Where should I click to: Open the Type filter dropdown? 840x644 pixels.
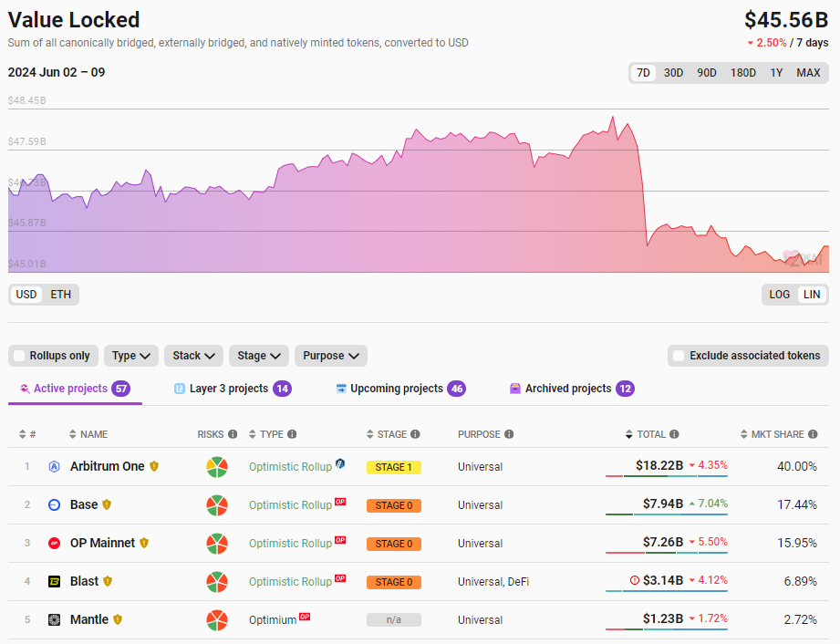(x=131, y=356)
